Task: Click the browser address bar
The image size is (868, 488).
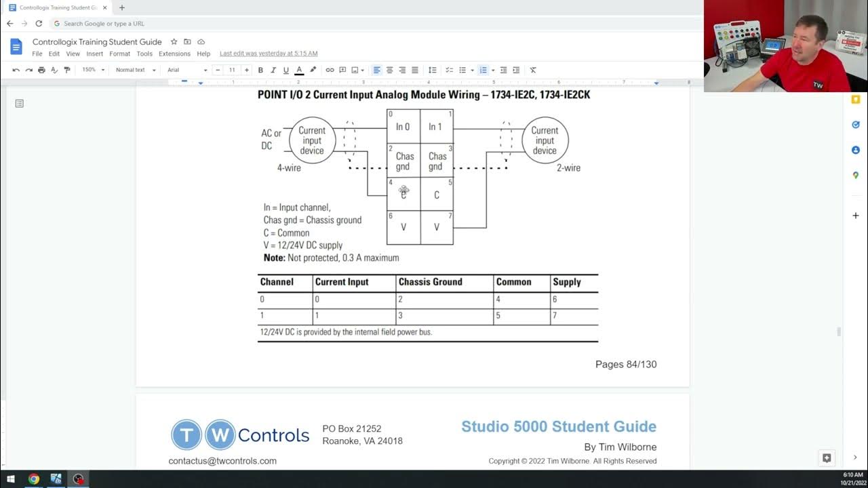Action: pos(377,23)
